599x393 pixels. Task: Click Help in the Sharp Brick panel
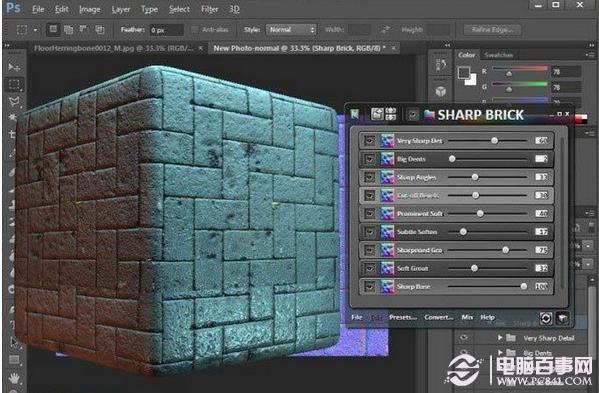[487, 317]
